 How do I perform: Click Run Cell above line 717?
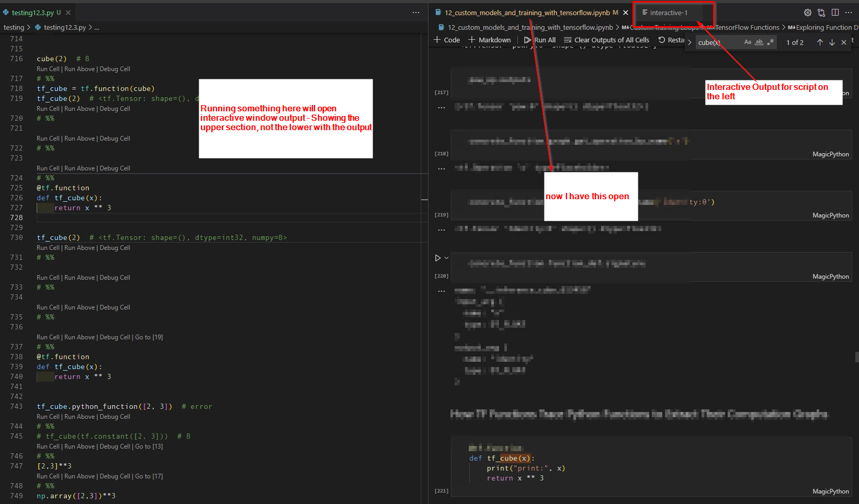pyautogui.click(x=48, y=69)
